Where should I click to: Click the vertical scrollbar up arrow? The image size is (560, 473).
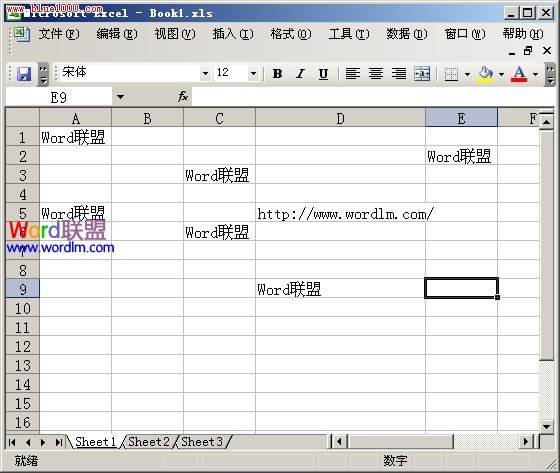(x=546, y=122)
